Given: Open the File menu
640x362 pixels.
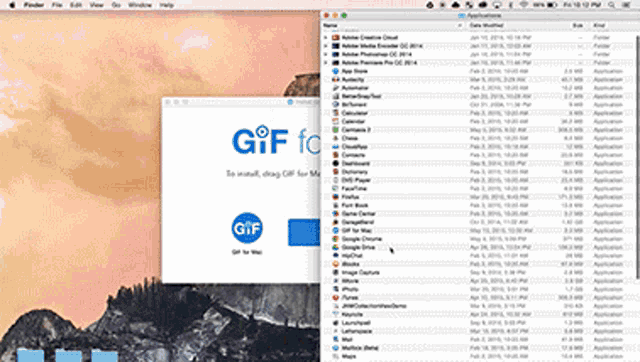Looking at the screenshot, I should point(57,5).
